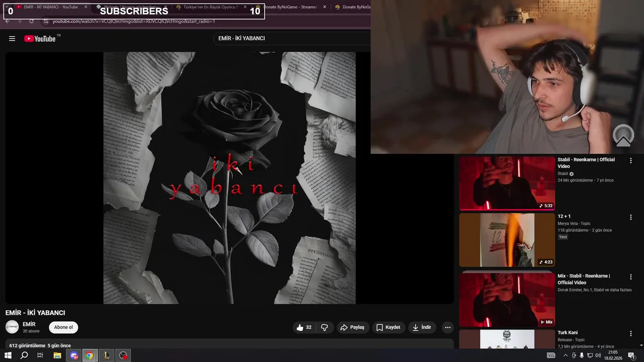Click the microphone tray icon
This screenshot has height=362, width=644.
point(582,355)
